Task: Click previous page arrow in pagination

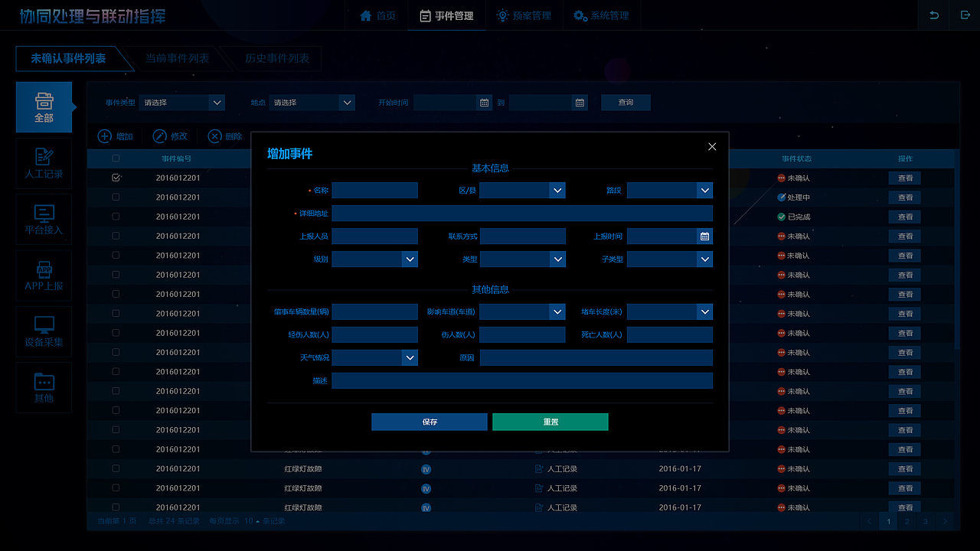Action: pyautogui.click(x=869, y=521)
